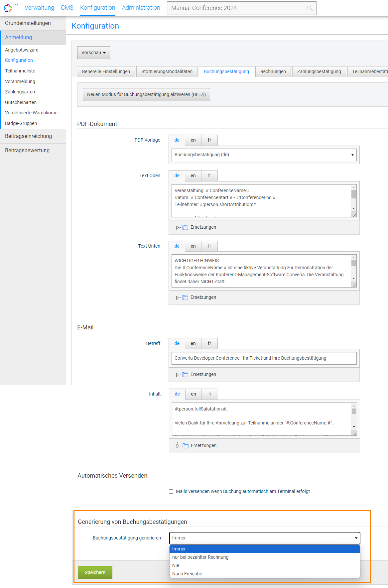Image resolution: width=388 pixels, height=588 pixels.
Task: Click Ersetzungen folder icon under Text Oben
Action: 185,227
